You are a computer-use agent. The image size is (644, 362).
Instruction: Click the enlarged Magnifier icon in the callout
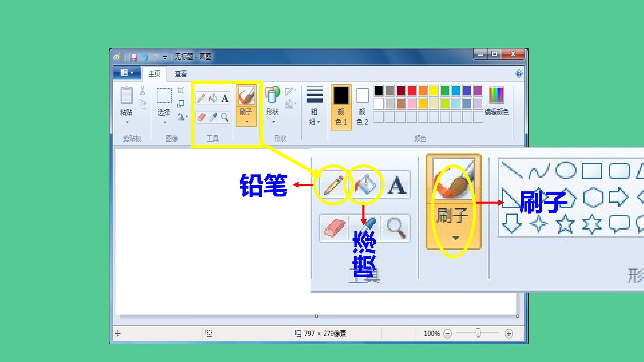point(396,228)
